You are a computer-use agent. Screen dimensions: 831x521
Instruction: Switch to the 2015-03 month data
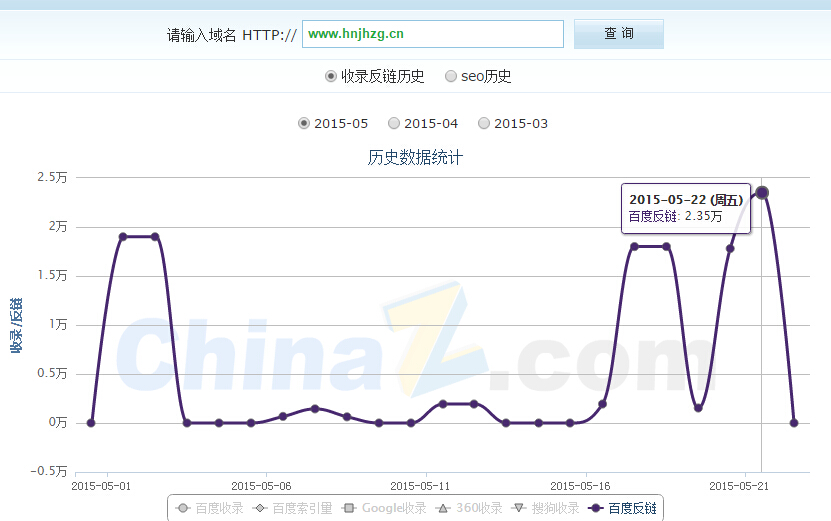click(513, 123)
